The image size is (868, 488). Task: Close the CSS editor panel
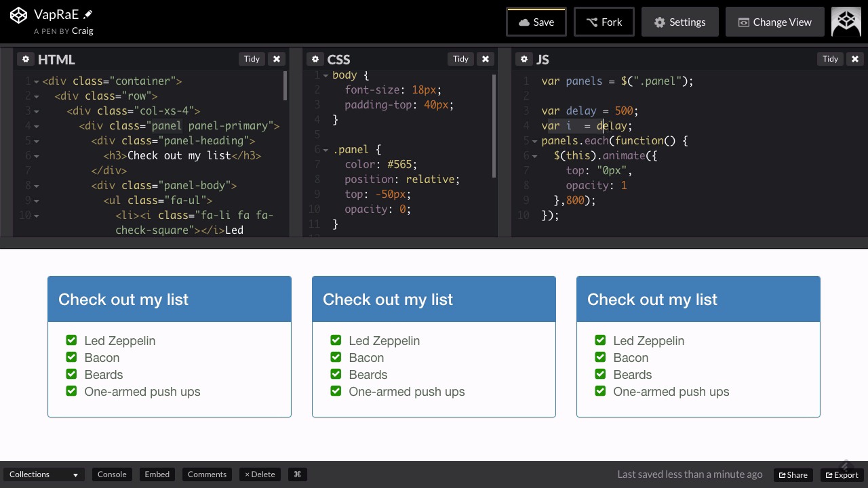click(486, 59)
